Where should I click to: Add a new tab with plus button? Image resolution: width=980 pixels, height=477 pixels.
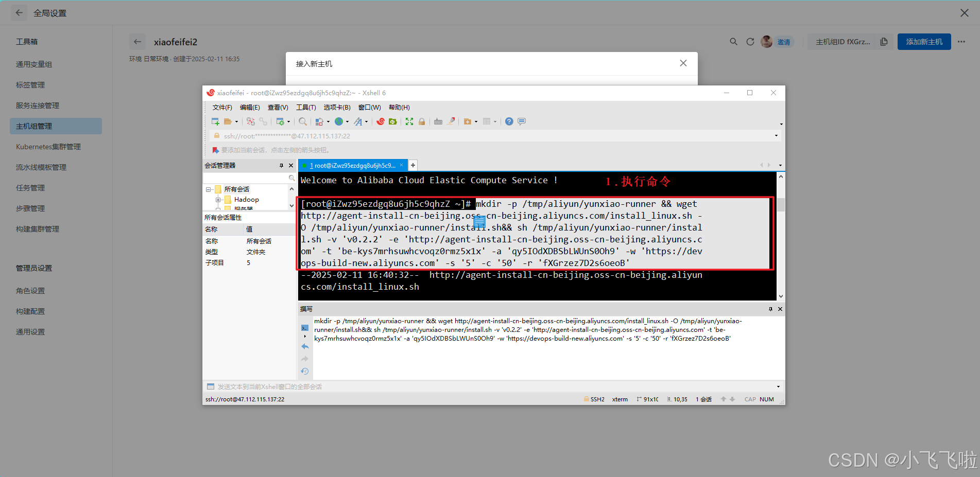pyautogui.click(x=412, y=165)
